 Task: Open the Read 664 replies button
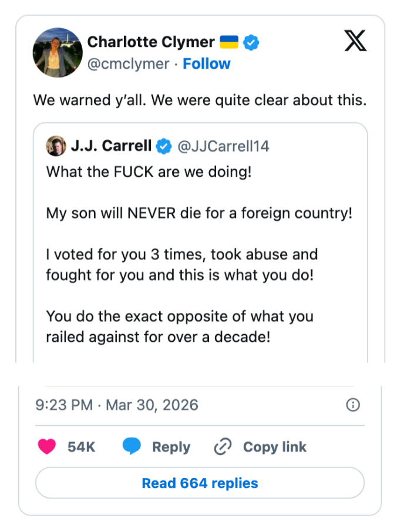coord(200,483)
